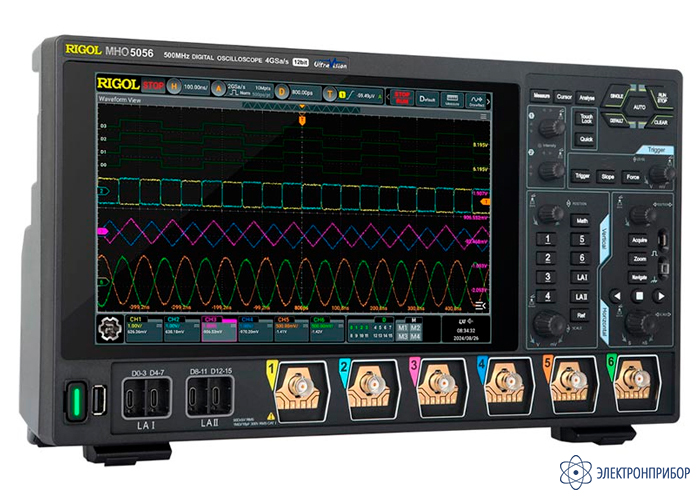Push the Quick key
The width and height of the screenshot is (700, 500).
pyautogui.click(x=586, y=139)
